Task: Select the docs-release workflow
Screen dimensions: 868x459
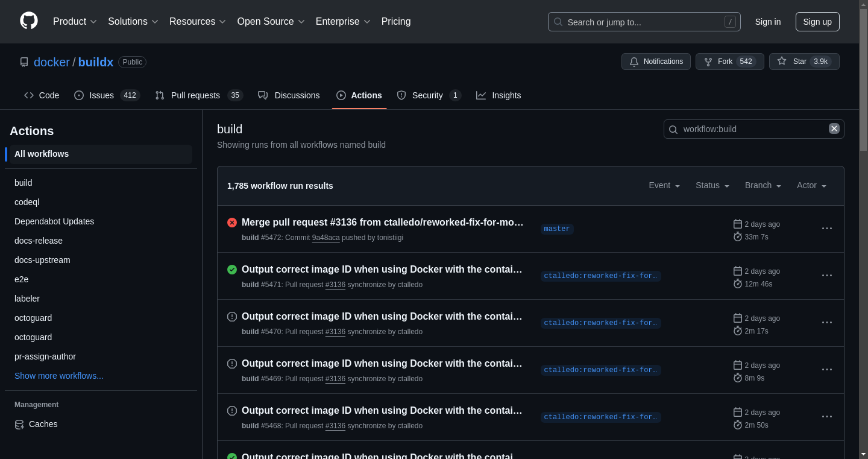Action: (101, 241)
